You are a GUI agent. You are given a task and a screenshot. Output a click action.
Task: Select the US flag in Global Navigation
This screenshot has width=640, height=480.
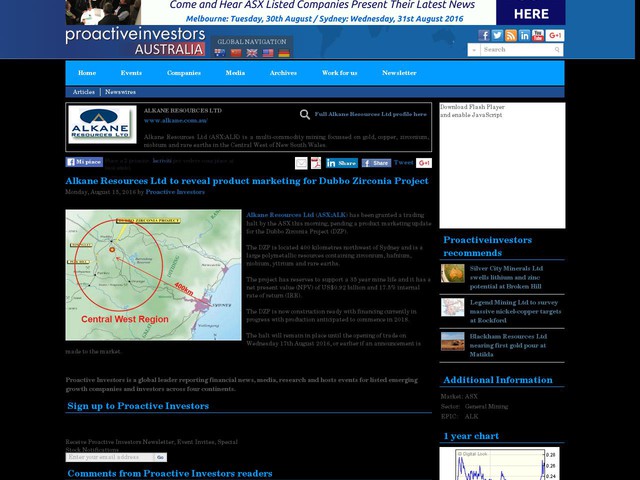[268, 53]
